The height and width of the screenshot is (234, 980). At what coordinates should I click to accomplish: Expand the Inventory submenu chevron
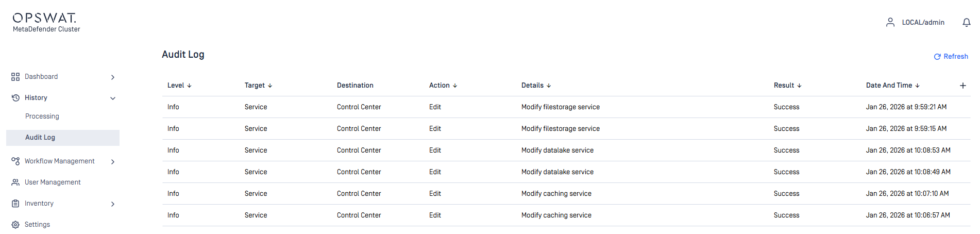(x=113, y=204)
